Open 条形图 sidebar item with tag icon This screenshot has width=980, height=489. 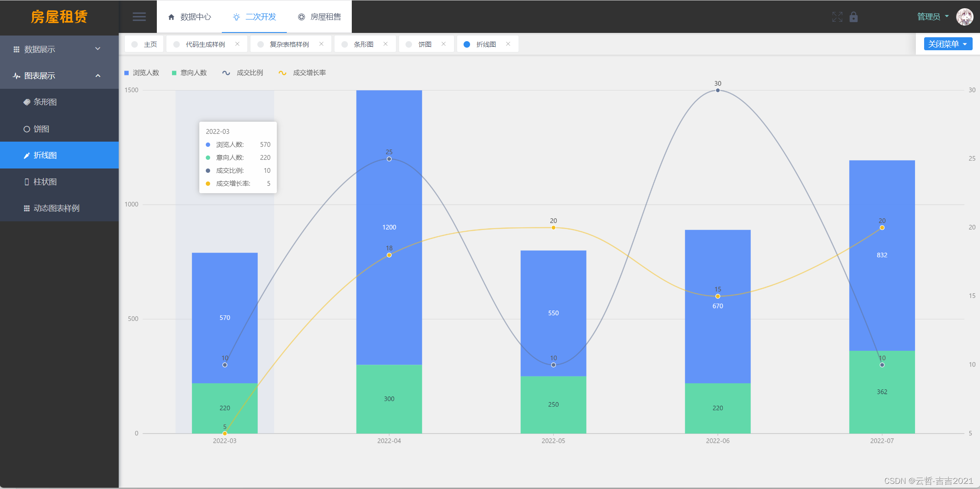pos(45,102)
